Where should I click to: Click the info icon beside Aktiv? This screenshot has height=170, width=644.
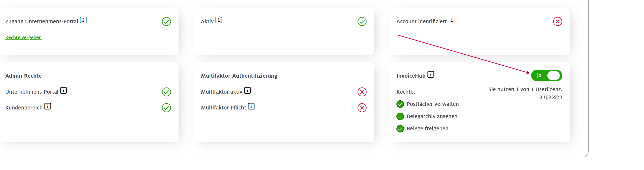[x=219, y=20]
